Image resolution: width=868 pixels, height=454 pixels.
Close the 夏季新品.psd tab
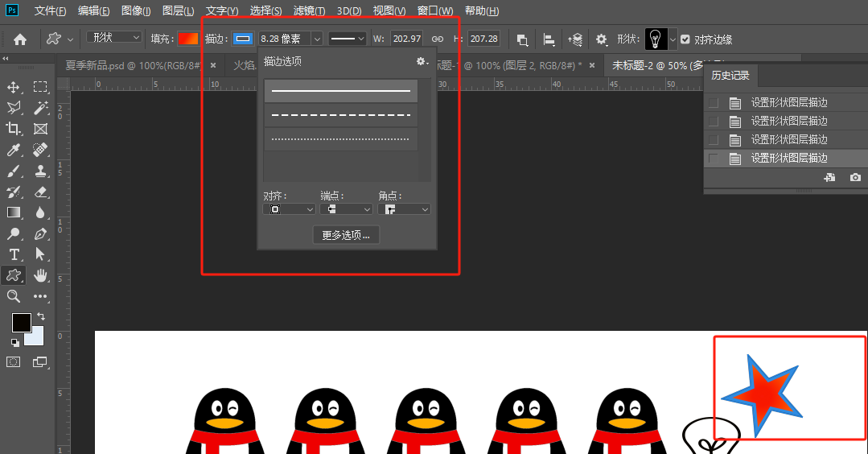click(x=213, y=65)
